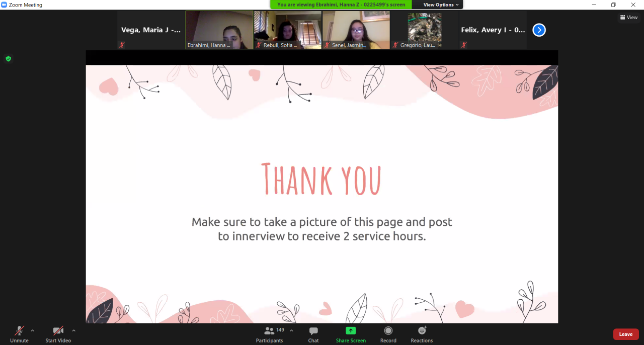Screen dimensions: 644x345
Task: Start the video camera
Action: [x=58, y=334]
